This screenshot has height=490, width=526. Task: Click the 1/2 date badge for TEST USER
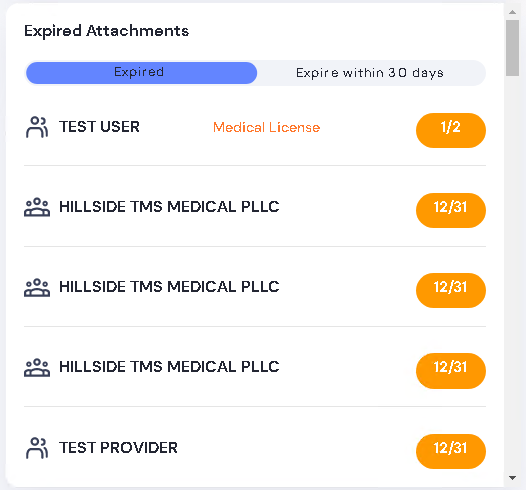pos(451,130)
